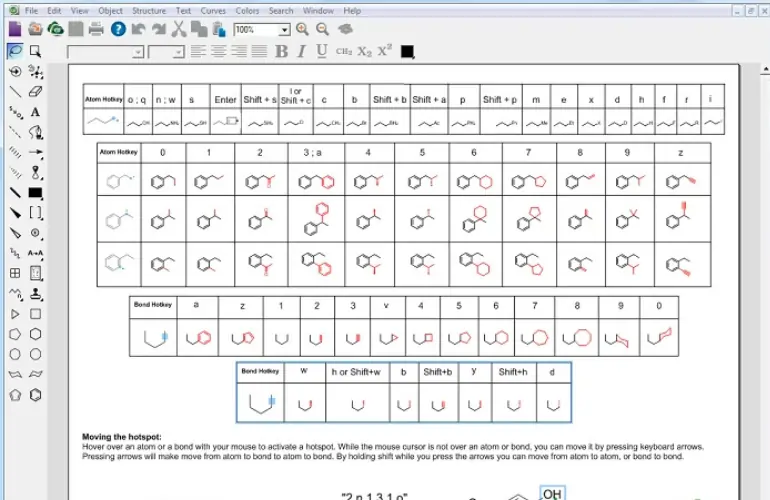The width and height of the screenshot is (770, 500).
Task: Open the Curves menu
Action: (213, 10)
